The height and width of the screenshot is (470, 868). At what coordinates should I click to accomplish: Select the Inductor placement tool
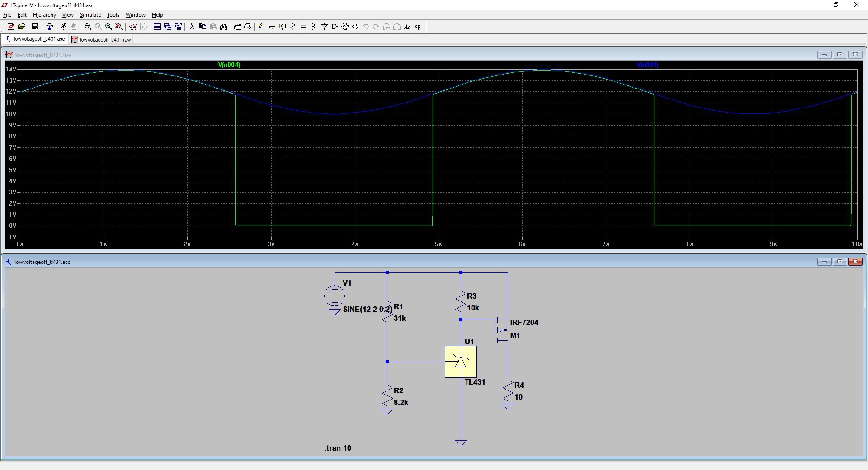coord(314,27)
